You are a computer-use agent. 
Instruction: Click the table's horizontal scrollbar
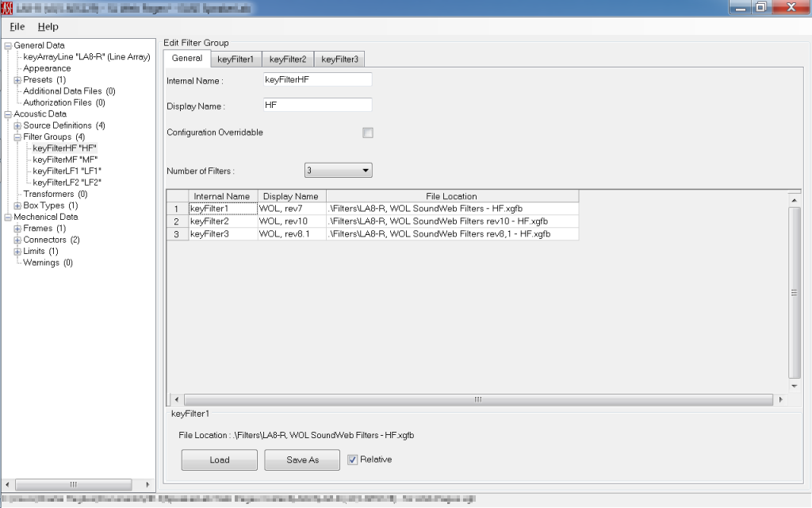(x=477, y=399)
